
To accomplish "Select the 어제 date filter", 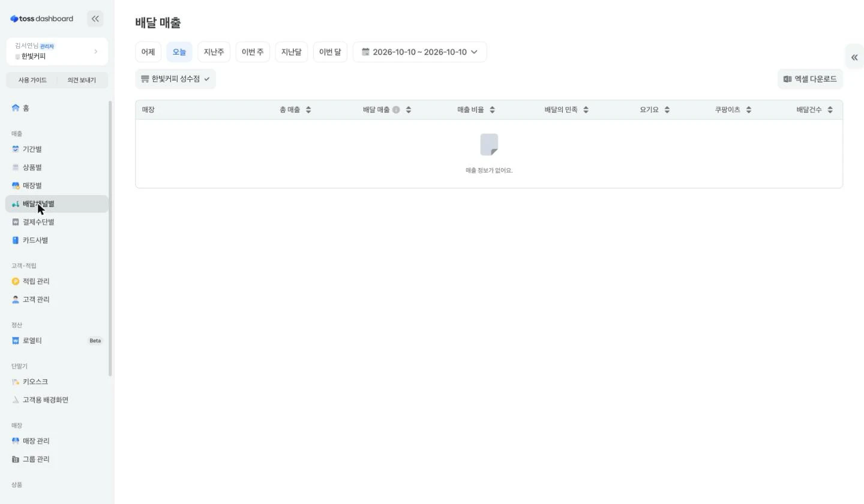I will [x=148, y=52].
